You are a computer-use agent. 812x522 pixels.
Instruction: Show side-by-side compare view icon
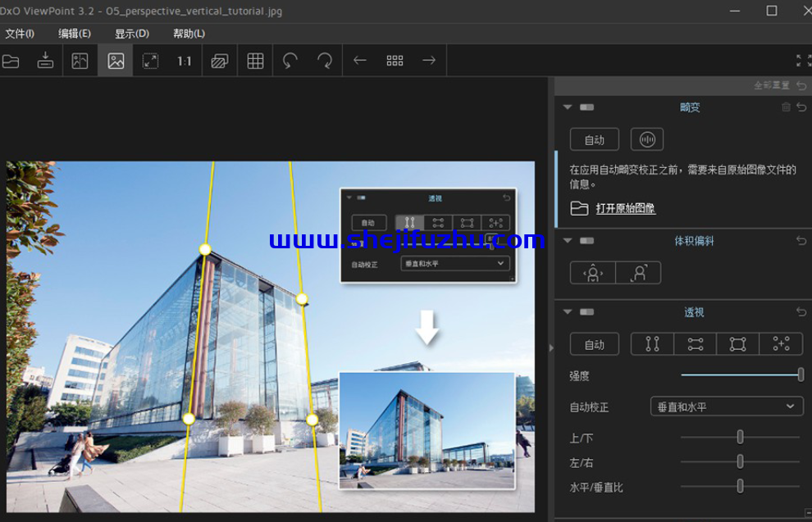(x=80, y=61)
